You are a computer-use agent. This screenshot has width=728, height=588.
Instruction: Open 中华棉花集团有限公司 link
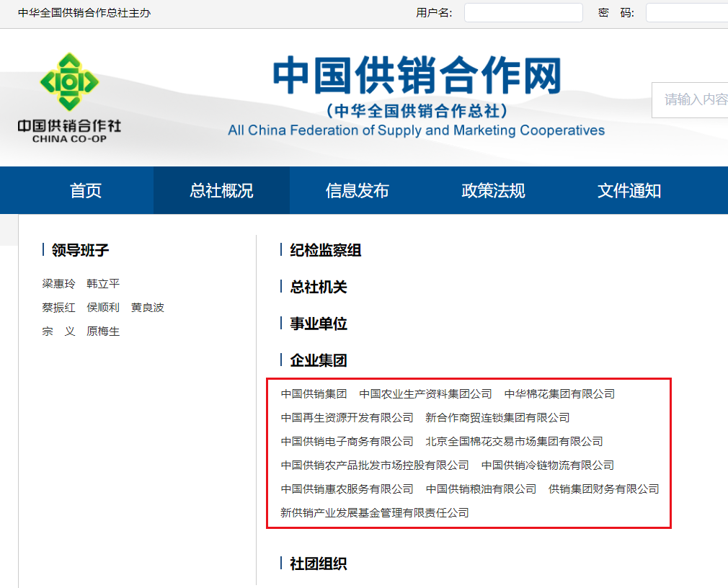tap(559, 394)
